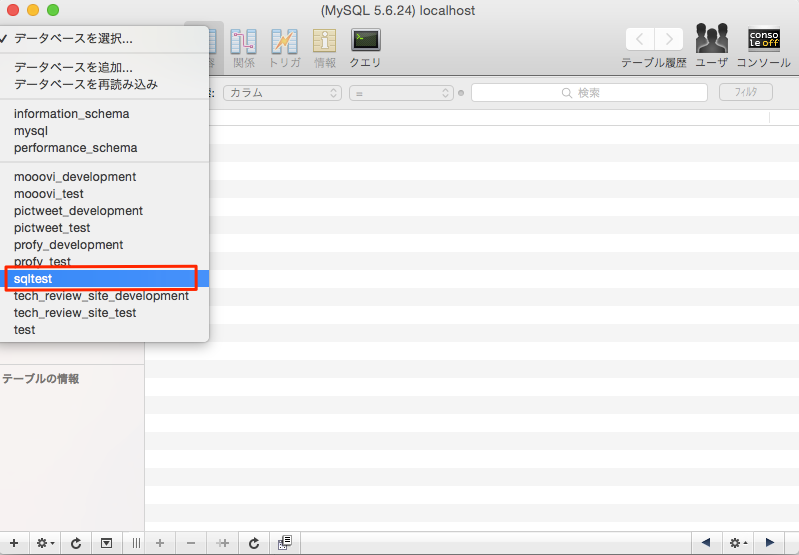
Task: Open the カラム field filter dropdown
Action: pos(282,93)
